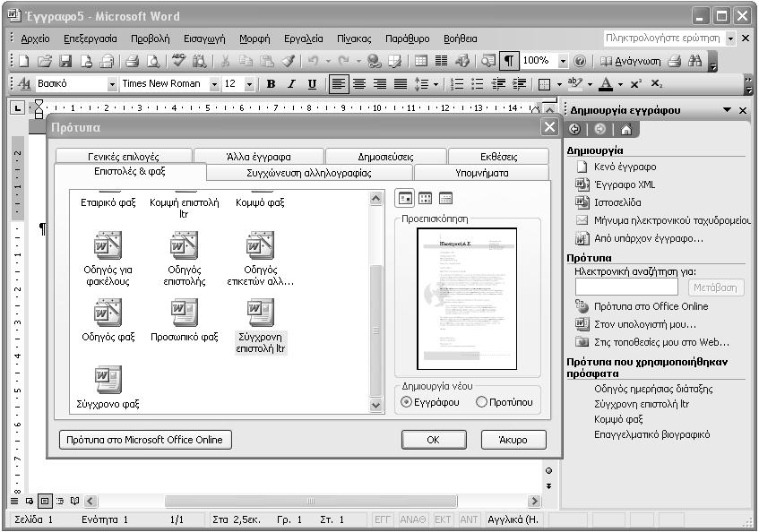
Task: Toggle the Show paragraph marks icon
Action: tap(509, 61)
